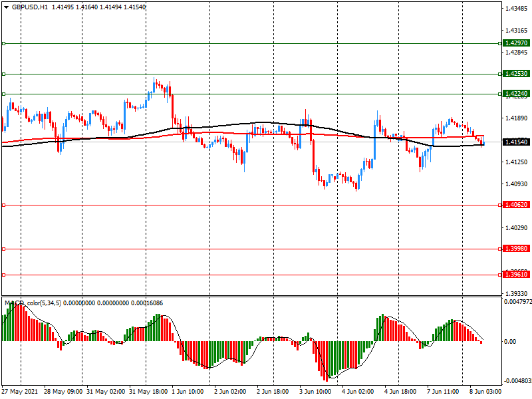
Task: Click the 8 Jun 03:00 time label
Action: 486,392
